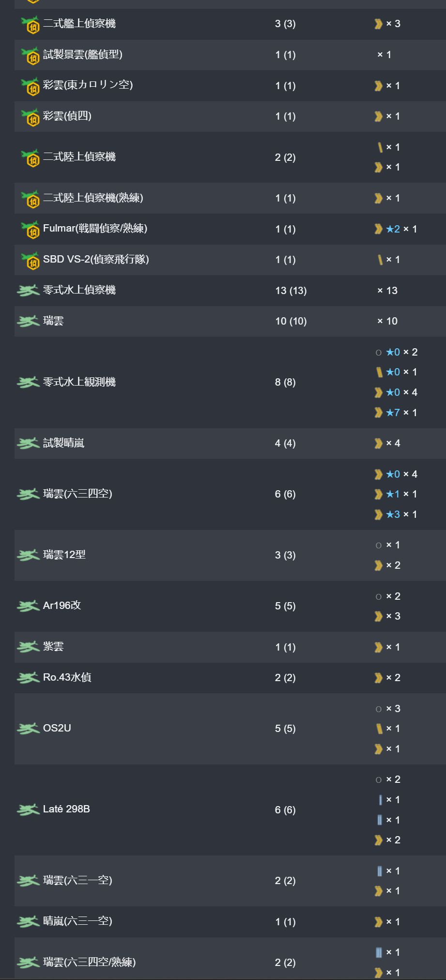Image resolution: width=446 pixels, height=980 pixels.
Task: Open the 彩雲(東カロリン空) equipment entry
Action: pyautogui.click(x=88, y=85)
